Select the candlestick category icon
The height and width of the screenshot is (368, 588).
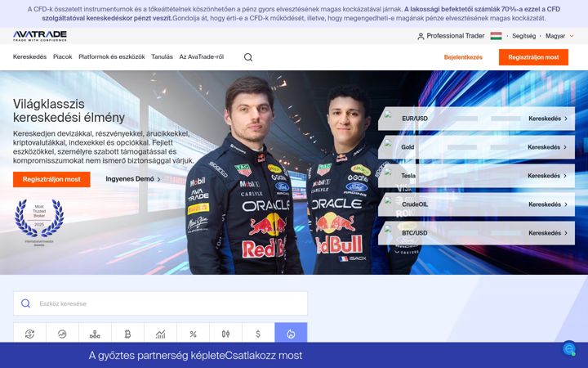tap(225, 334)
